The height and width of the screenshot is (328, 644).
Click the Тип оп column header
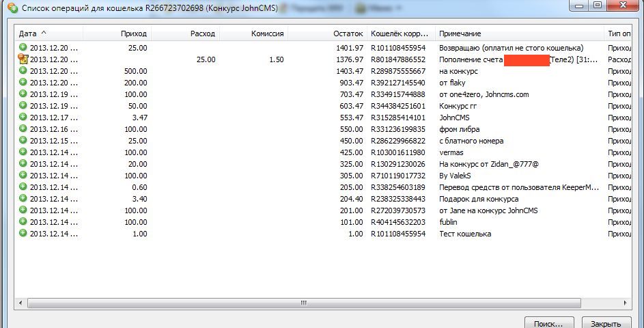(618, 33)
